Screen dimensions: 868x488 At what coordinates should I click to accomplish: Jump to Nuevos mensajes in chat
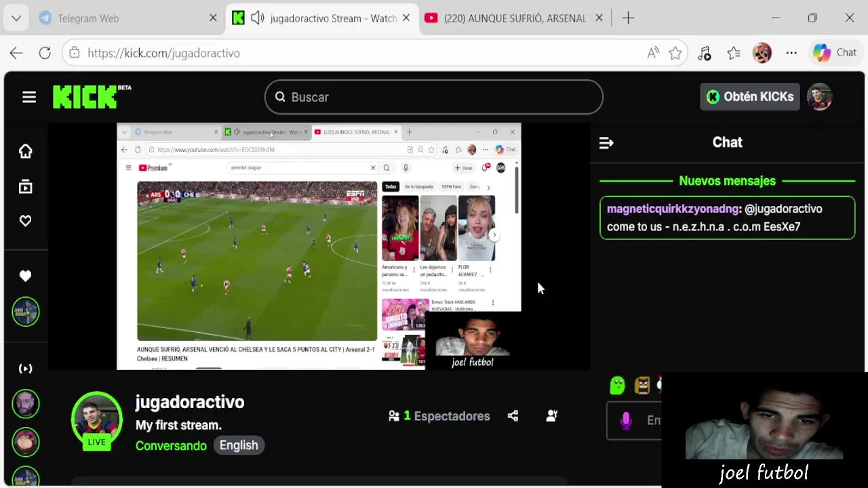click(727, 181)
